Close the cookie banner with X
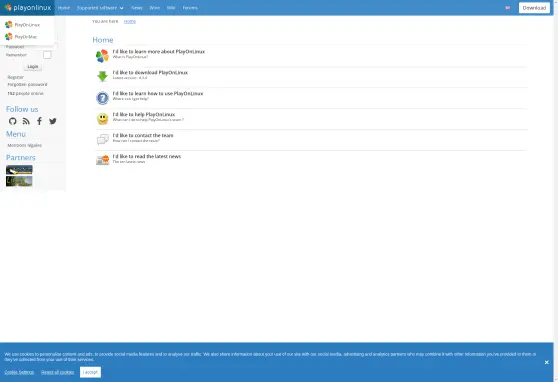This screenshot has height=382, width=558. 547,362
